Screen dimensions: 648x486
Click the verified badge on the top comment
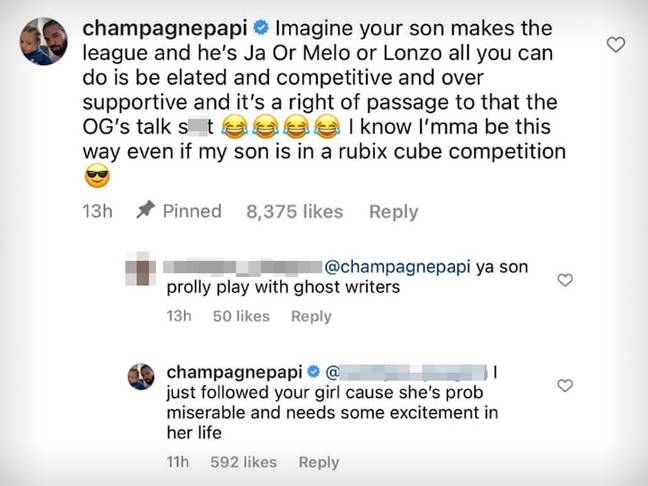pyautogui.click(x=261, y=28)
